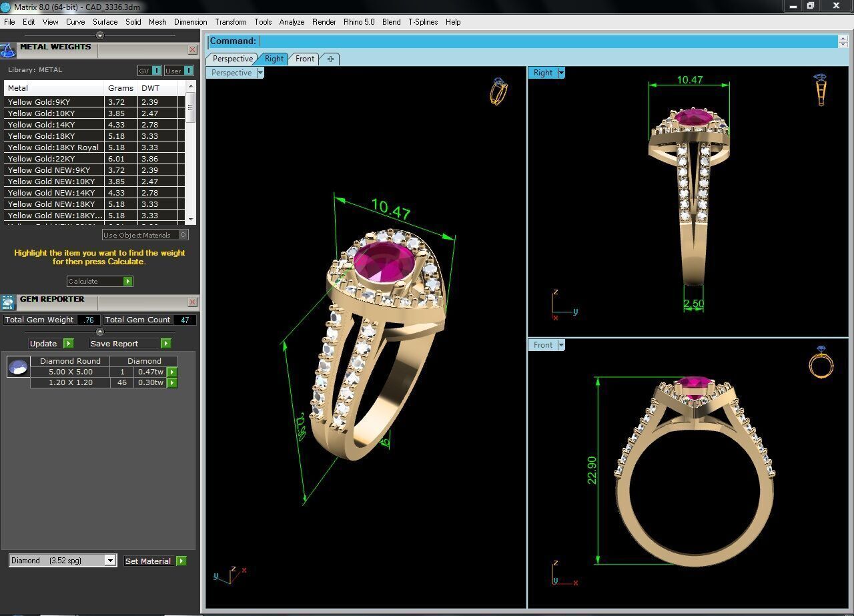Image resolution: width=854 pixels, height=616 pixels.
Task: Click the Save Report button
Action: tap(130, 343)
